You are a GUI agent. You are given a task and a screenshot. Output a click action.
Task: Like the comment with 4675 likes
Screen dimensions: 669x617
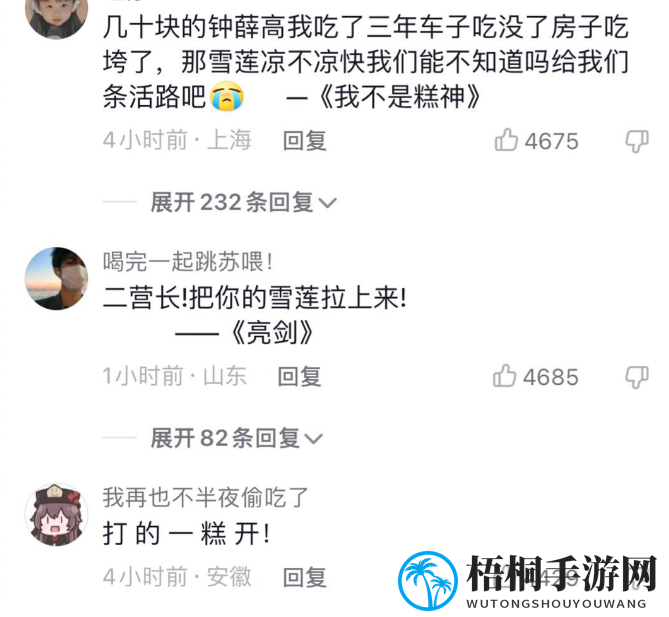(x=506, y=140)
